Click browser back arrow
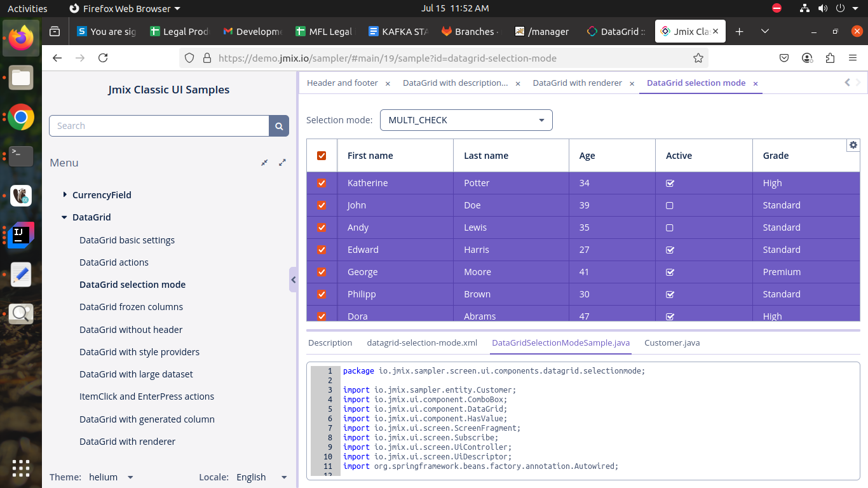 (x=57, y=58)
